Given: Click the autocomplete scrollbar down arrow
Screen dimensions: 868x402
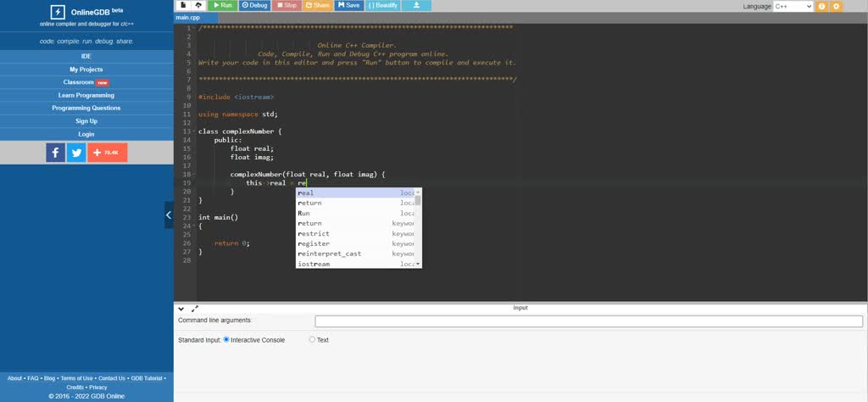Looking at the screenshot, I should 418,264.
